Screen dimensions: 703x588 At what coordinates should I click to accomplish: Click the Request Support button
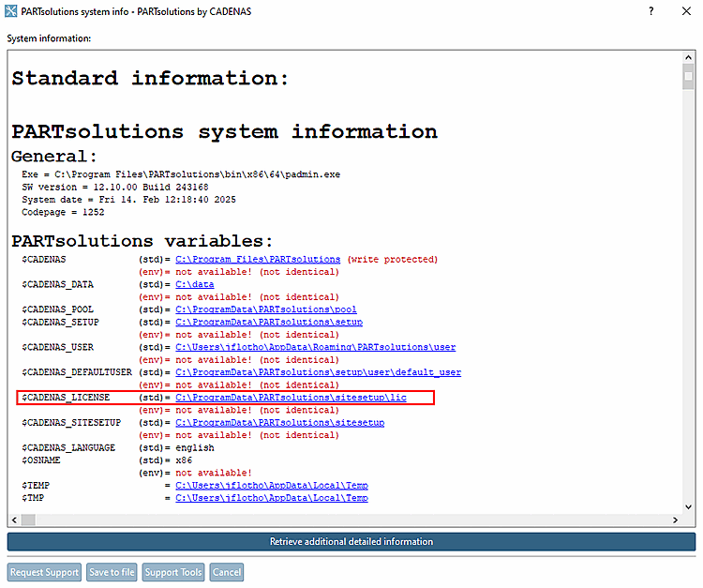pyautogui.click(x=44, y=572)
